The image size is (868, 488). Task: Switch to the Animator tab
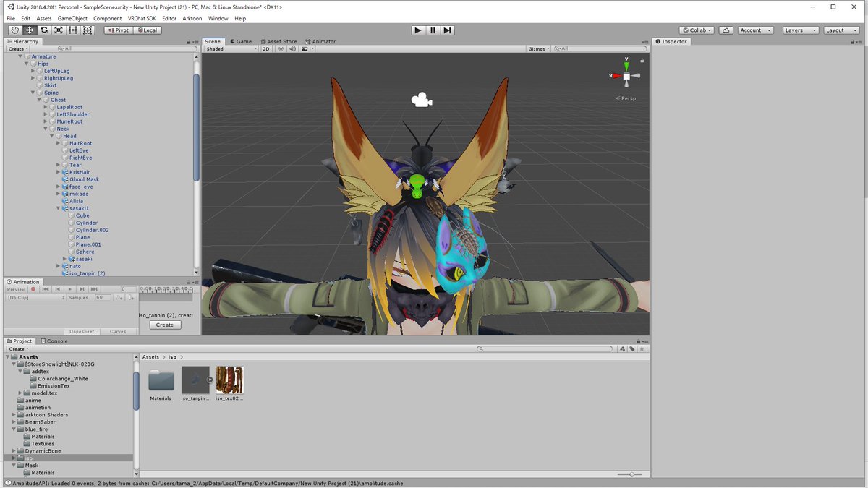[x=320, y=41]
